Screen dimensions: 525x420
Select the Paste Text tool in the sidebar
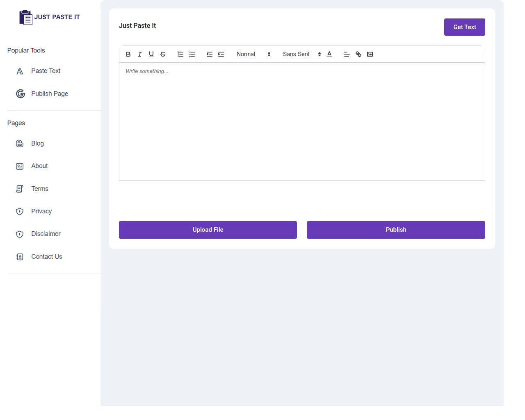46,71
